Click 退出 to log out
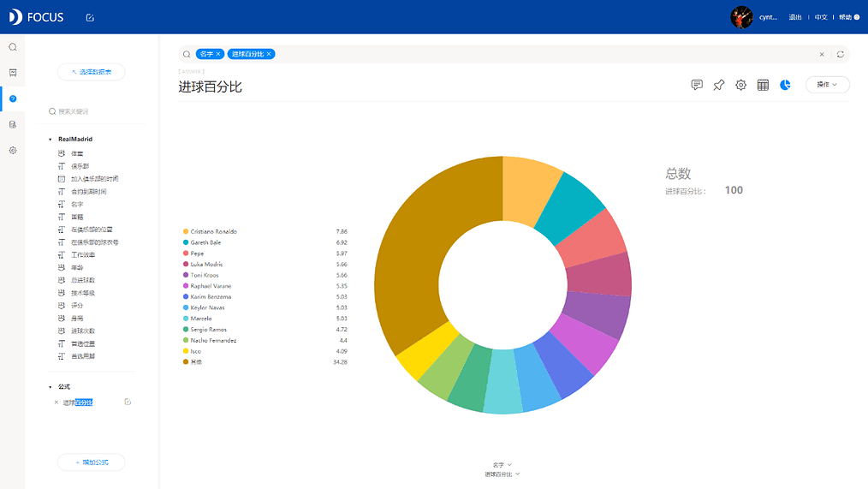 coord(795,17)
